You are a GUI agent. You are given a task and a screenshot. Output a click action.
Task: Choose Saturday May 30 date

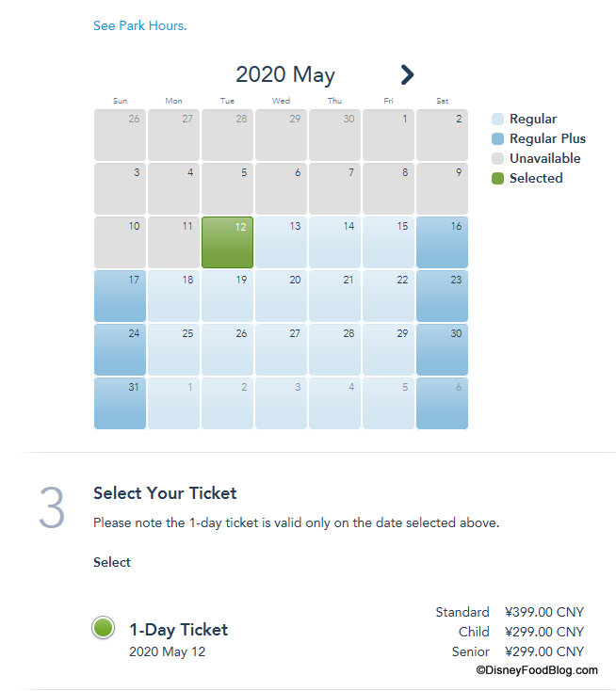[x=442, y=349]
